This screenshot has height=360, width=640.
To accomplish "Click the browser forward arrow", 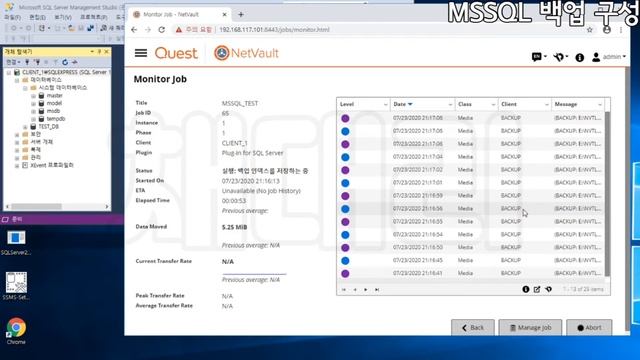I will [x=148, y=30].
